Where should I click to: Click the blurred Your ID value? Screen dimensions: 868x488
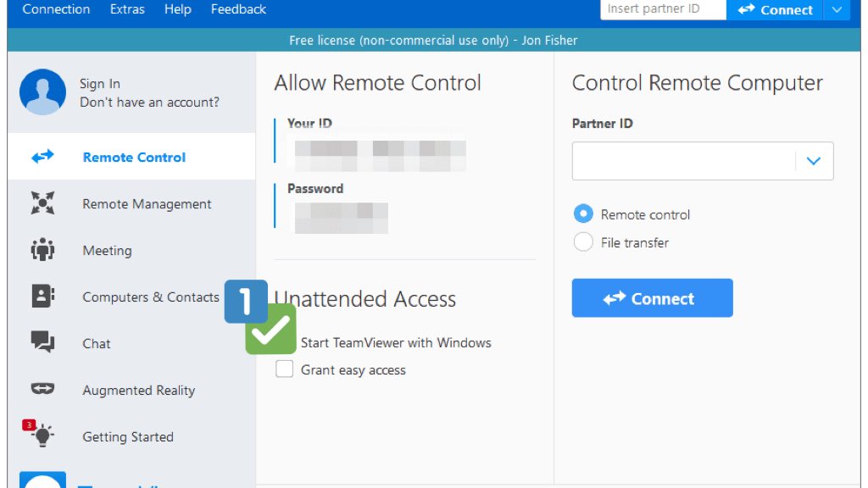(x=381, y=156)
